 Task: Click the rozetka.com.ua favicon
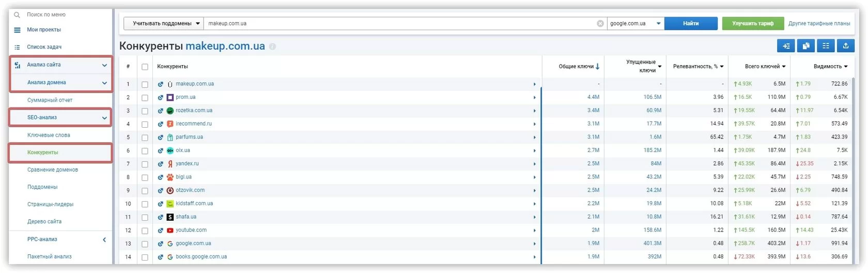(170, 111)
